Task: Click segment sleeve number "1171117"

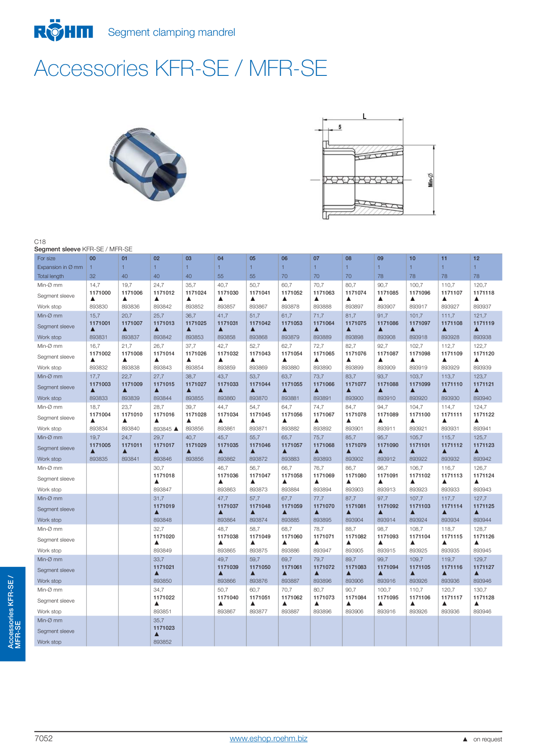Action: [452, 598]
